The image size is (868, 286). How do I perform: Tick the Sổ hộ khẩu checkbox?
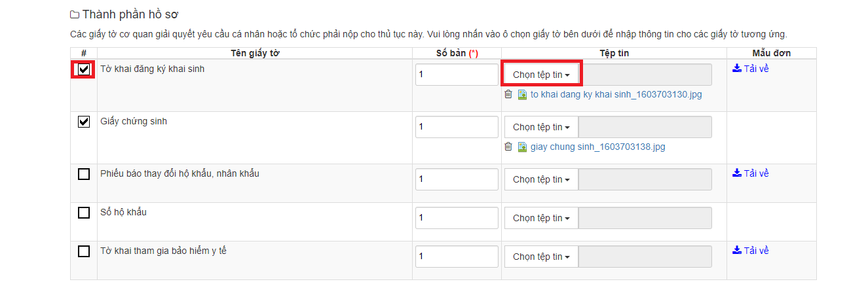tap(84, 213)
